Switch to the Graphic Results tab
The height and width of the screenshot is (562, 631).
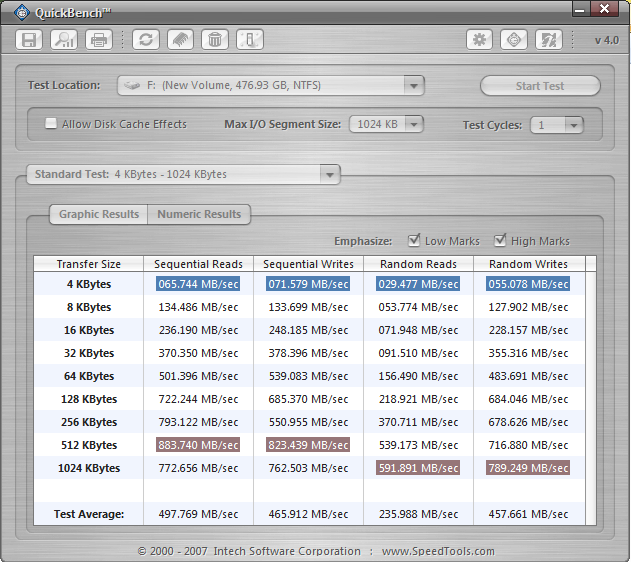(x=99, y=214)
